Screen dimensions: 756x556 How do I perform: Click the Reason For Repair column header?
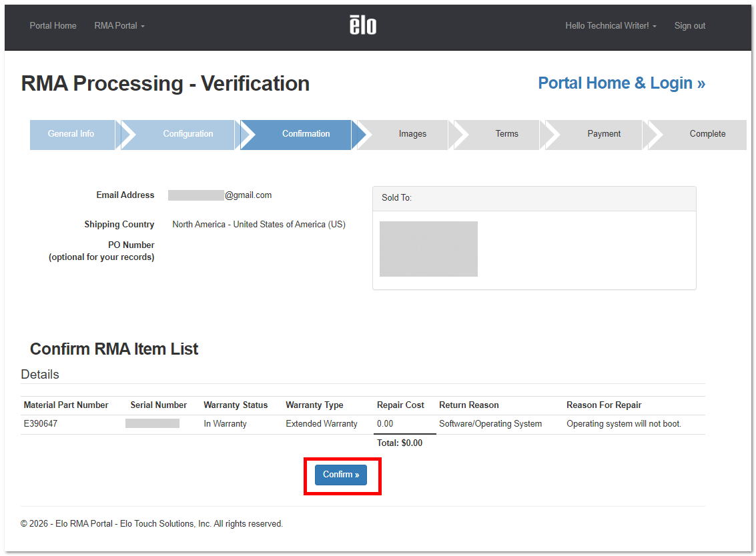(x=604, y=405)
